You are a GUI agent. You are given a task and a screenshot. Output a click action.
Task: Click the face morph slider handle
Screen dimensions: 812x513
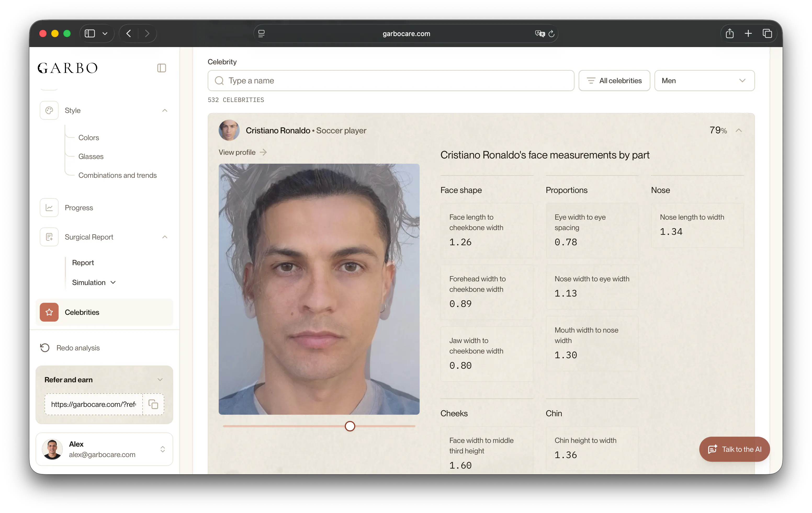[x=350, y=426]
